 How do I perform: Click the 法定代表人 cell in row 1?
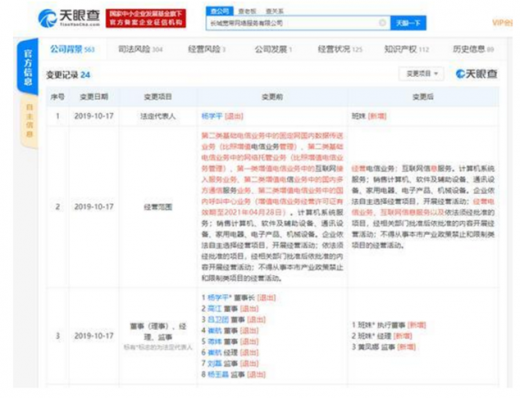(x=158, y=116)
